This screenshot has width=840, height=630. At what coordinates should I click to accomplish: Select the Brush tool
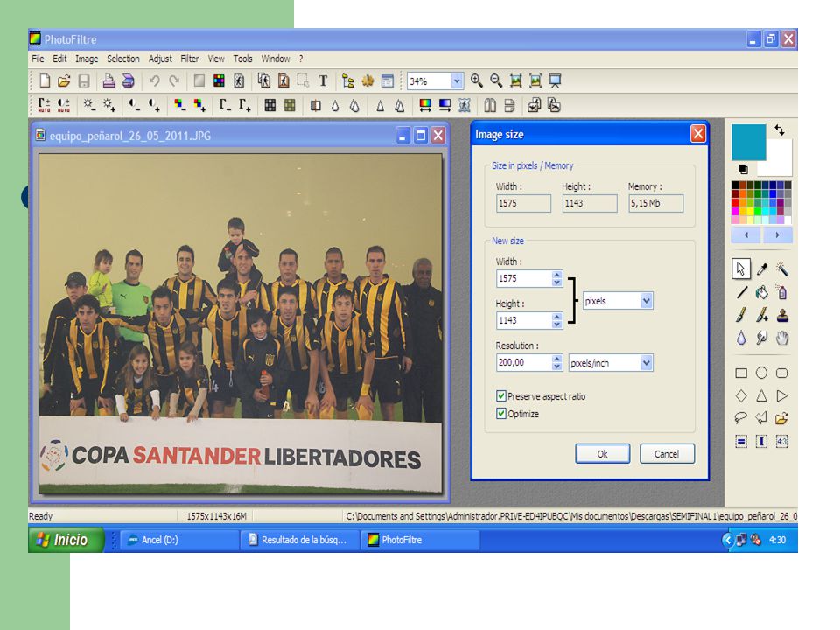(x=741, y=315)
